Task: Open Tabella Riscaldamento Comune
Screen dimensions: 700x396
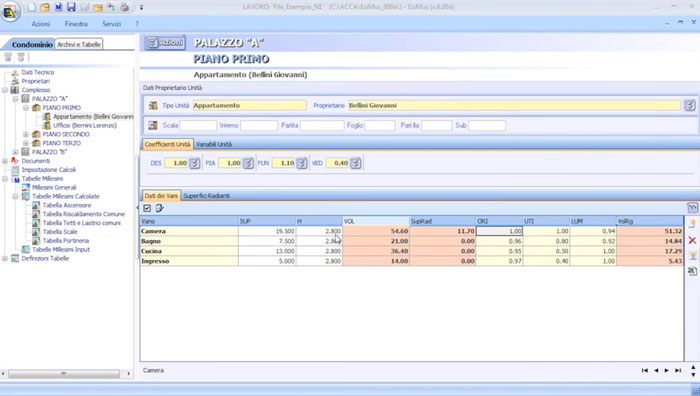Action: pyautogui.click(x=84, y=214)
